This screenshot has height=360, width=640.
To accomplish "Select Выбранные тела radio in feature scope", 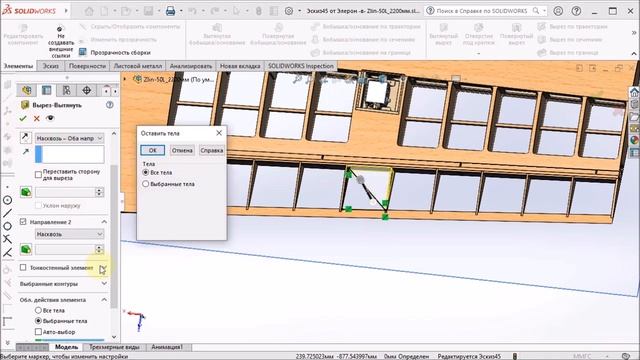I will tap(38, 321).
